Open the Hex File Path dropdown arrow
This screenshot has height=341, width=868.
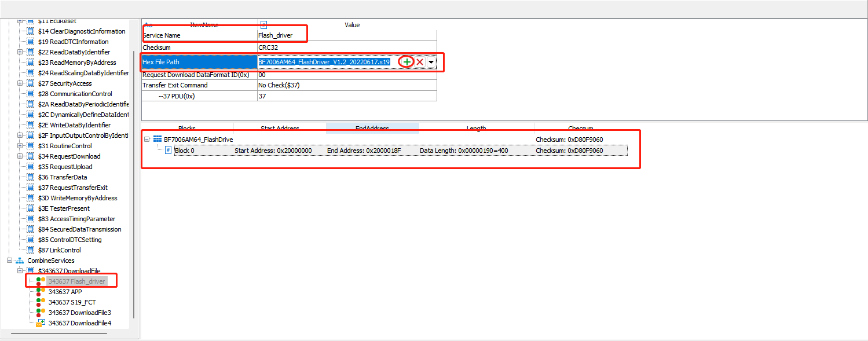pyautogui.click(x=430, y=62)
